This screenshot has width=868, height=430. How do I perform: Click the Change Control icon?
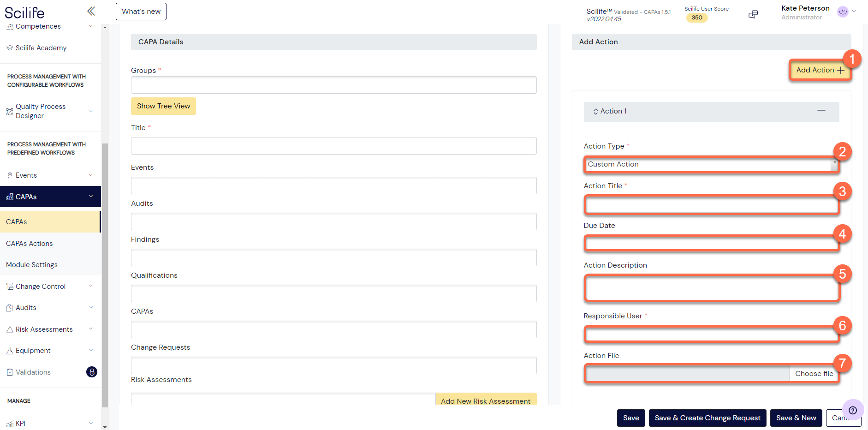pyautogui.click(x=10, y=287)
